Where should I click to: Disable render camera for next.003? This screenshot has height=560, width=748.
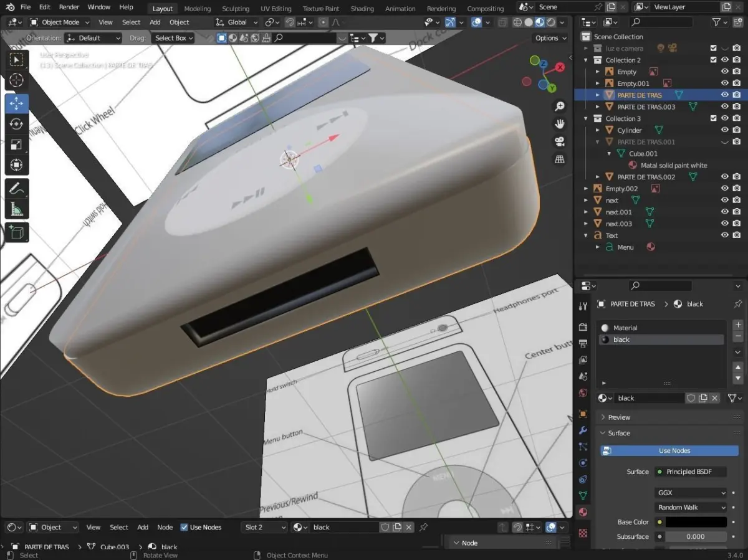737,224
